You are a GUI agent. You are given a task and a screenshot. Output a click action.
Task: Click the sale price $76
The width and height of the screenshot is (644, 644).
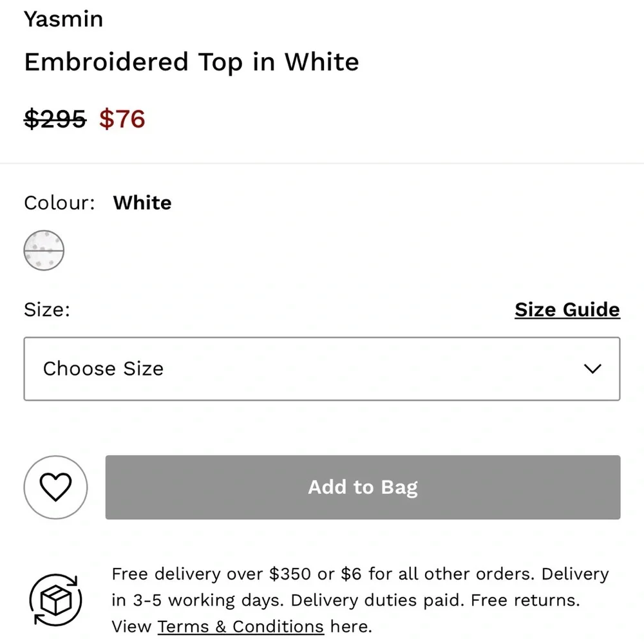(122, 119)
